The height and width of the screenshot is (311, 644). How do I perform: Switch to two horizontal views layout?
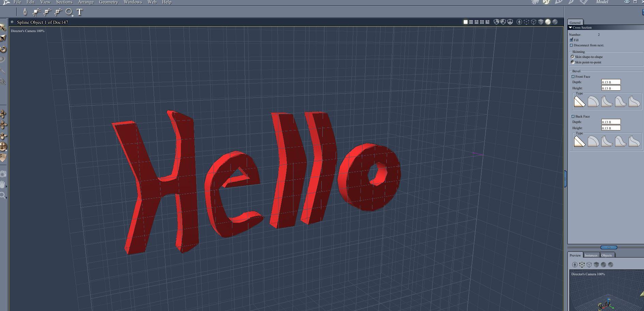click(x=471, y=22)
